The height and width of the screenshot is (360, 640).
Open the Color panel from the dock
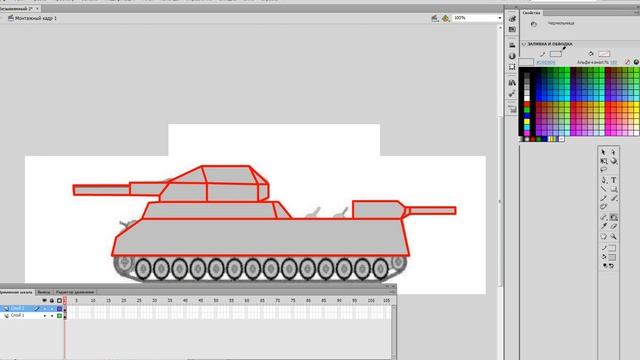pyautogui.click(x=512, y=18)
